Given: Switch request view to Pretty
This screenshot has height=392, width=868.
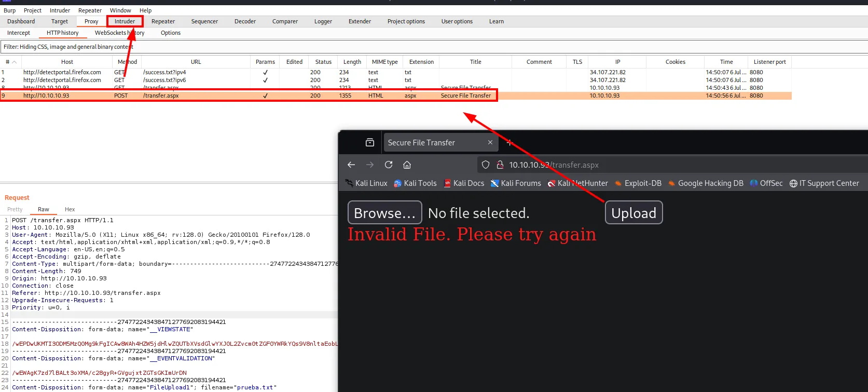Looking at the screenshot, I should (x=15, y=209).
